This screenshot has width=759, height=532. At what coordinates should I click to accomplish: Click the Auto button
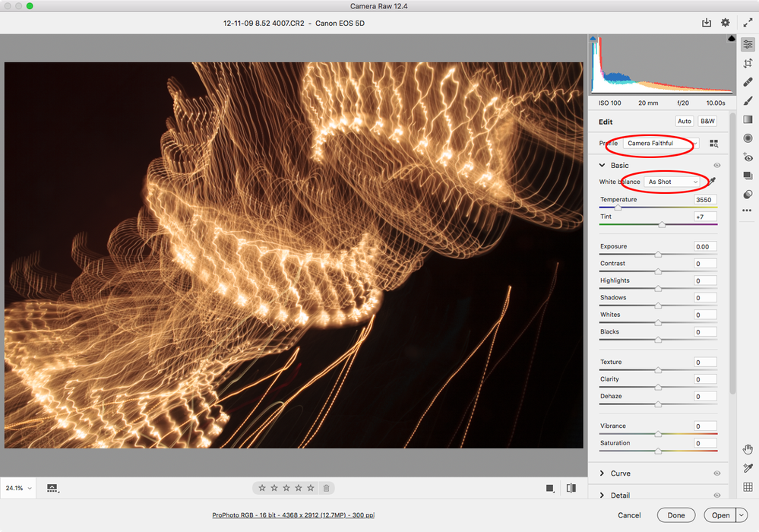pyautogui.click(x=685, y=122)
